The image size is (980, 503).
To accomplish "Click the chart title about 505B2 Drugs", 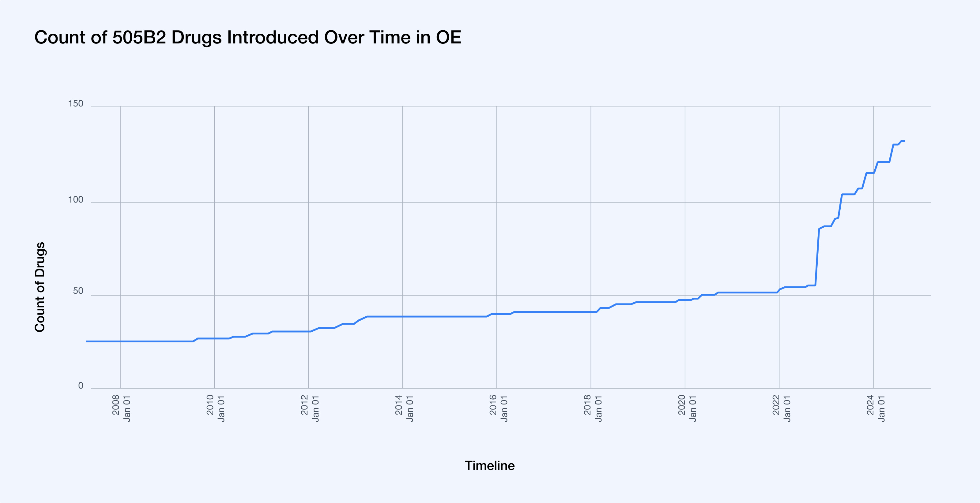I will click(x=248, y=38).
